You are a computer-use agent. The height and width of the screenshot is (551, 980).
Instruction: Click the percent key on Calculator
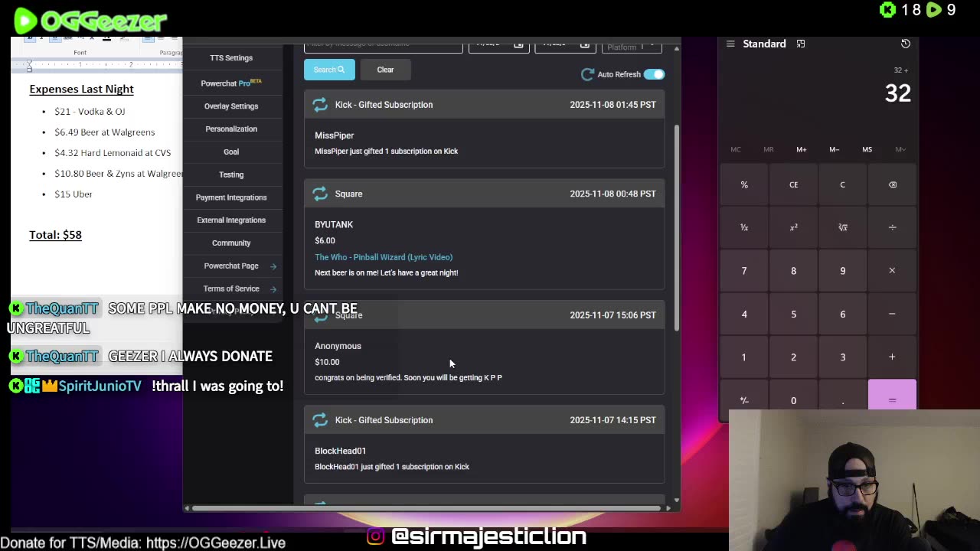744,184
